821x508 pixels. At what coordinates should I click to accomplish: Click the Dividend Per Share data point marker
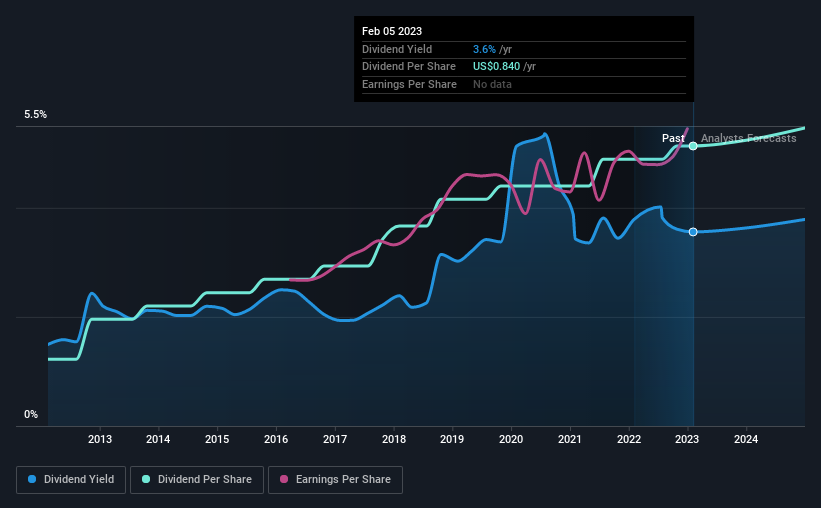pyautogui.click(x=693, y=146)
